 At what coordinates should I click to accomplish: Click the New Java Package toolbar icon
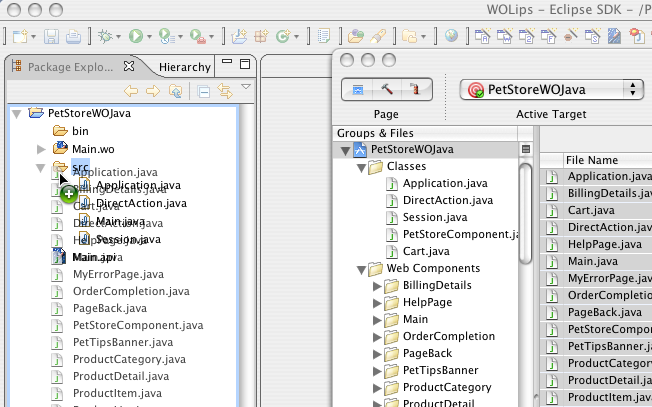(x=261, y=37)
